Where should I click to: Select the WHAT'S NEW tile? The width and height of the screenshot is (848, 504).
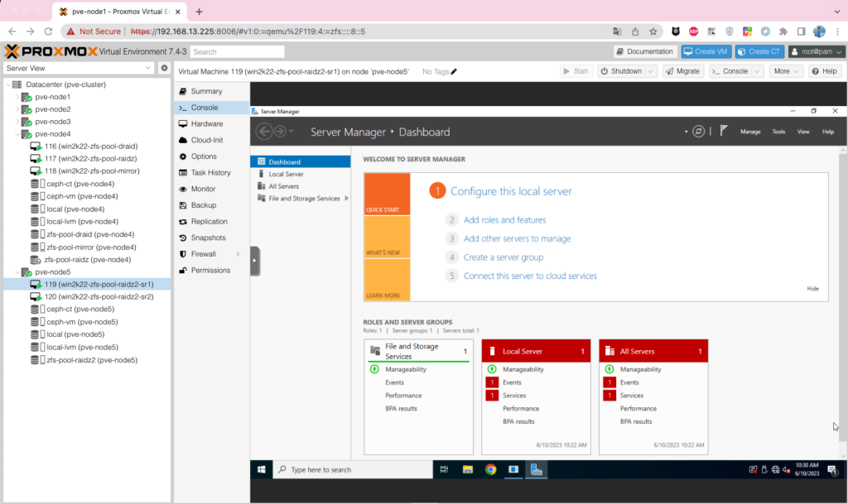pos(388,238)
